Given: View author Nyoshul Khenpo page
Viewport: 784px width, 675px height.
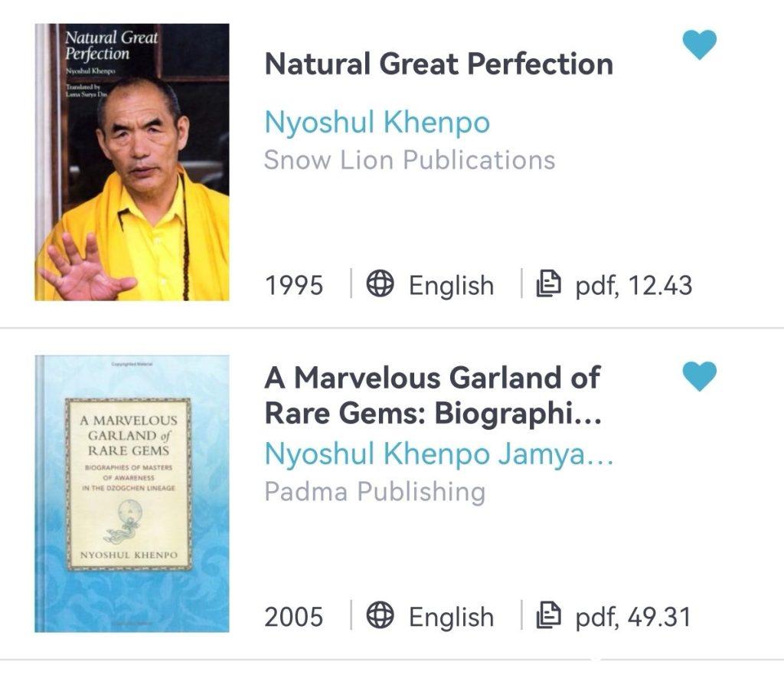Looking at the screenshot, I should (x=377, y=122).
